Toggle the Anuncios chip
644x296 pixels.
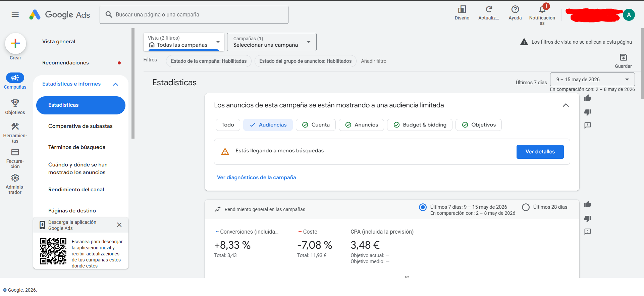point(361,125)
